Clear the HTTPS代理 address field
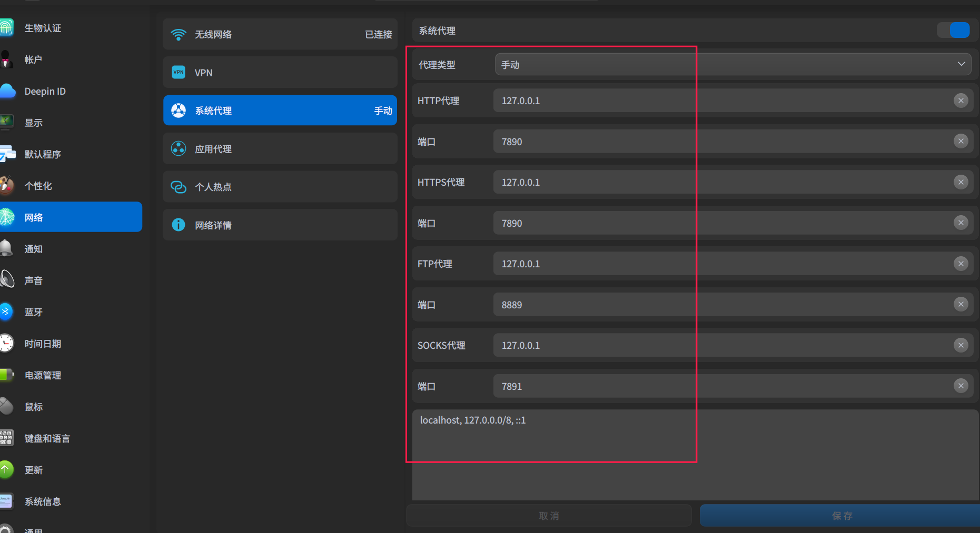 point(961,182)
